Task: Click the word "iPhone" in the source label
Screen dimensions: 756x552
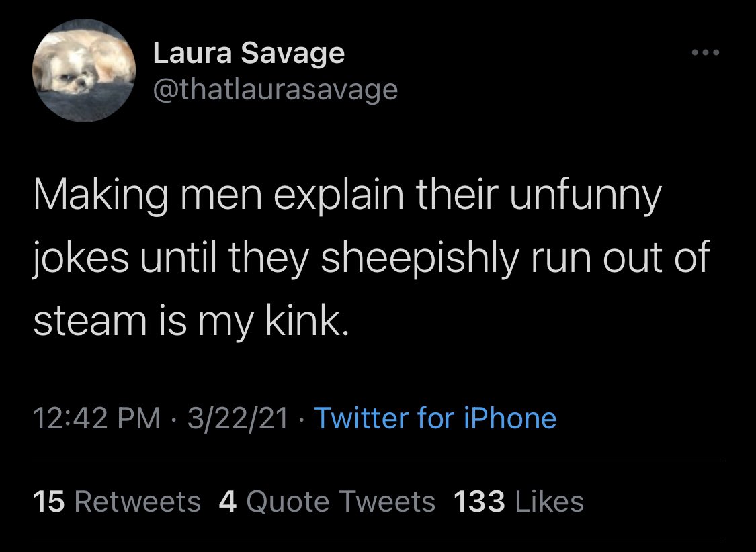Action: tap(510, 418)
